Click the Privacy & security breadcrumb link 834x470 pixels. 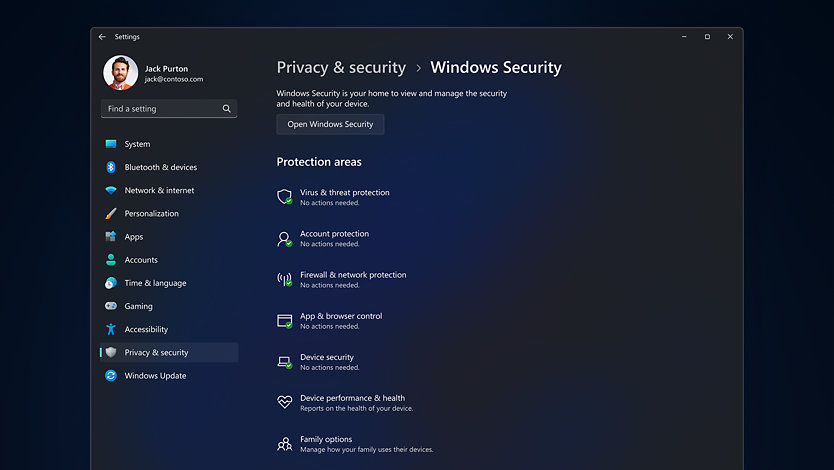pos(341,68)
